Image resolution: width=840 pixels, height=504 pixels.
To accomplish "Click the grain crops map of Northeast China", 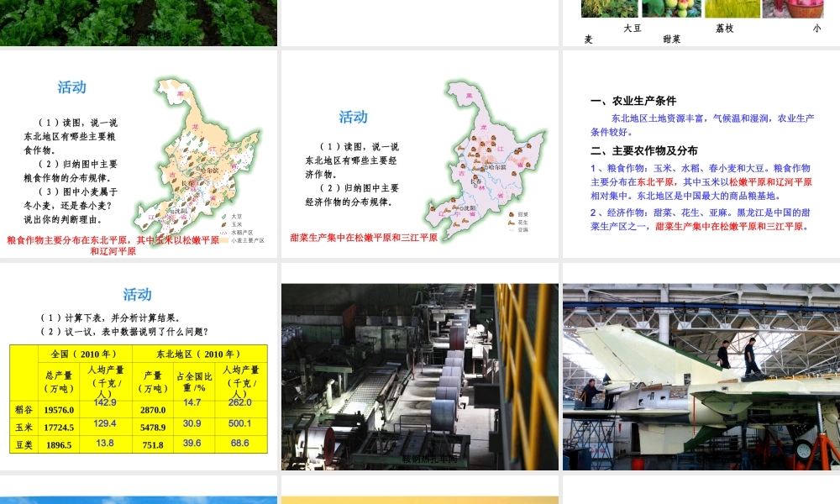I will [x=198, y=160].
